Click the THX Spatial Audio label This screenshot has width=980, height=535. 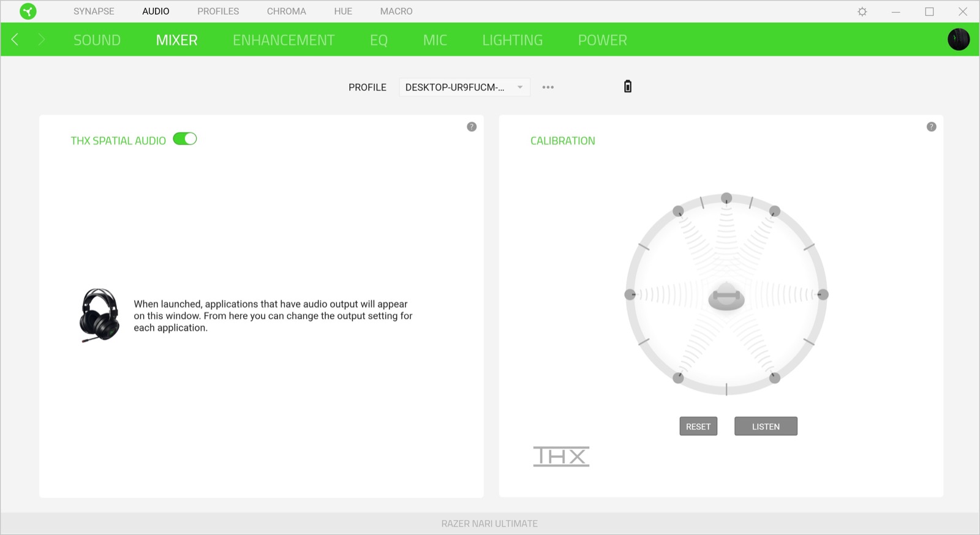click(118, 141)
